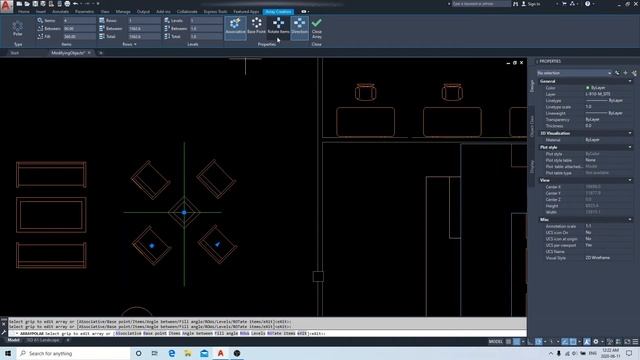Select the Array Creation ribbon tab
The image size is (640, 360).
tap(278, 11)
